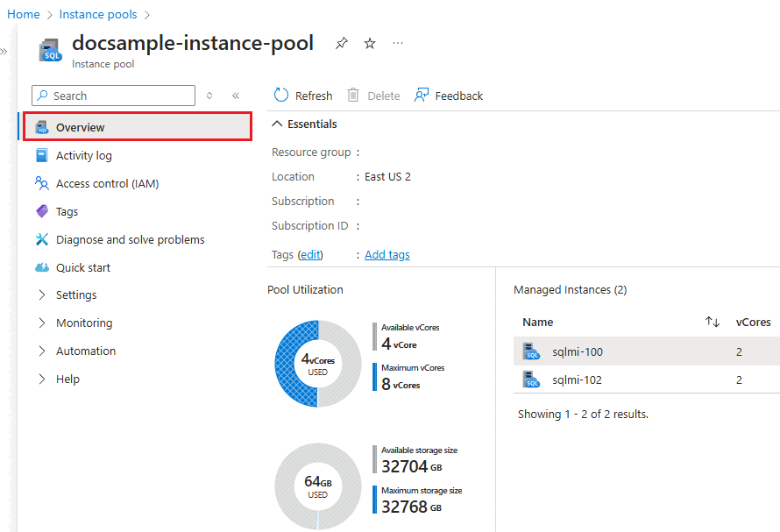
Task: Click the Add tags link
Action: coord(386,255)
